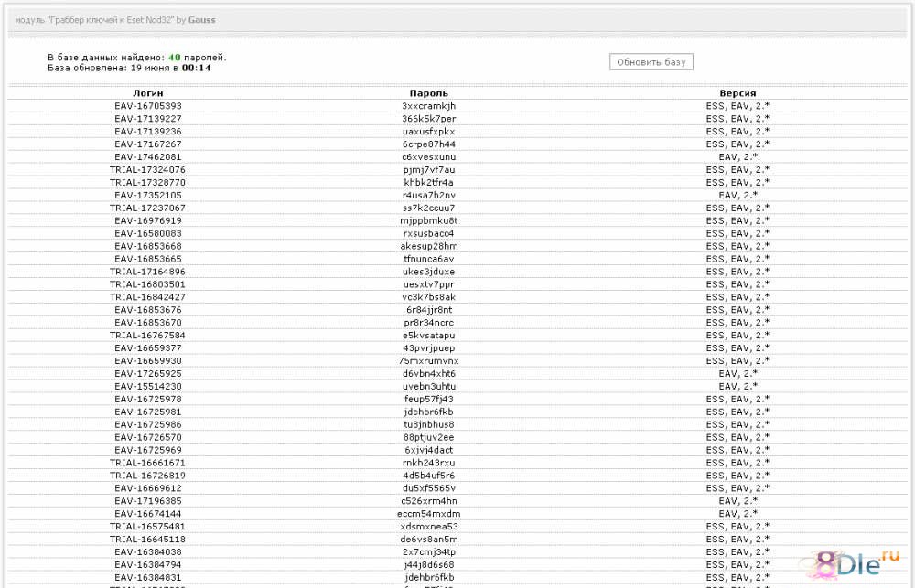Click password cell 3xxcramkjh

(x=429, y=106)
